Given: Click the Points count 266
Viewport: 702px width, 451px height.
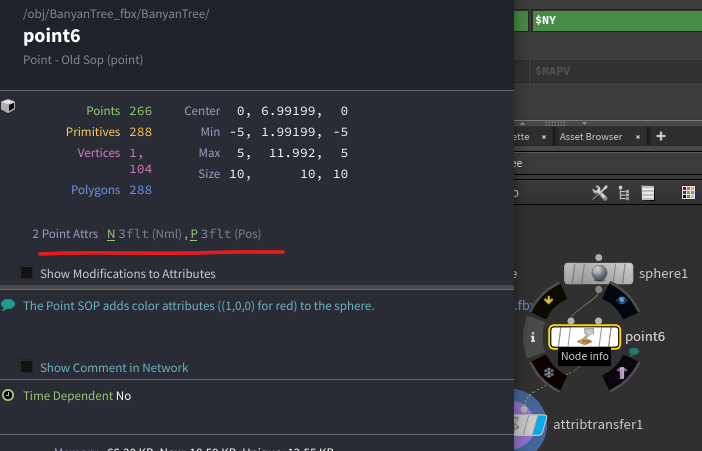Looking at the screenshot, I should tap(141, 111).
